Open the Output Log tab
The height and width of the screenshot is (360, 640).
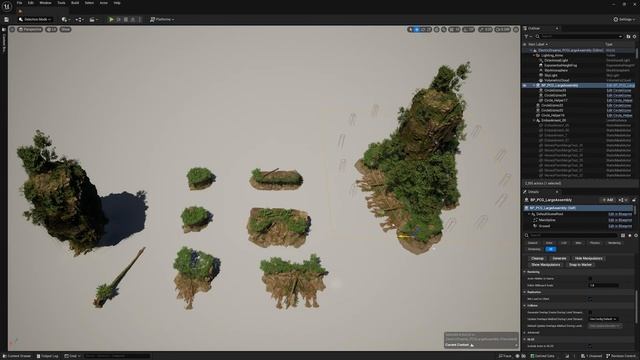click(x=47, y=356)
